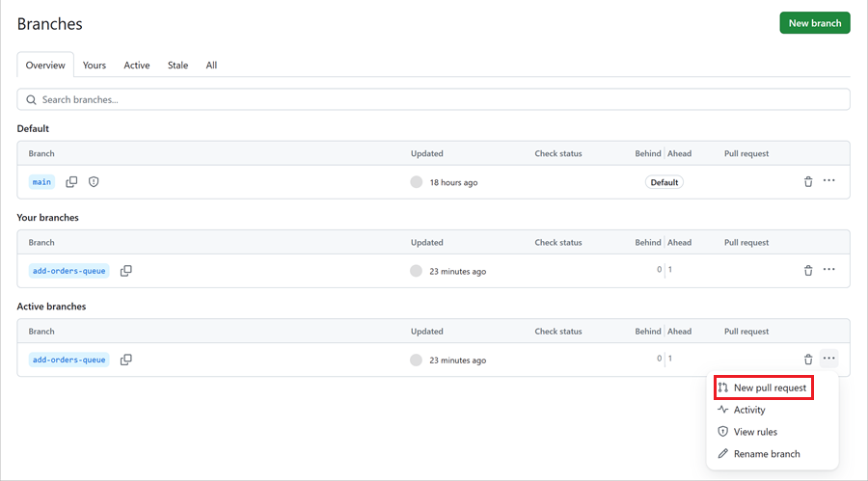The height and width of the screenshot is (481, 868).
Task: Click the Default badge on main row
Action: point(664,182)
